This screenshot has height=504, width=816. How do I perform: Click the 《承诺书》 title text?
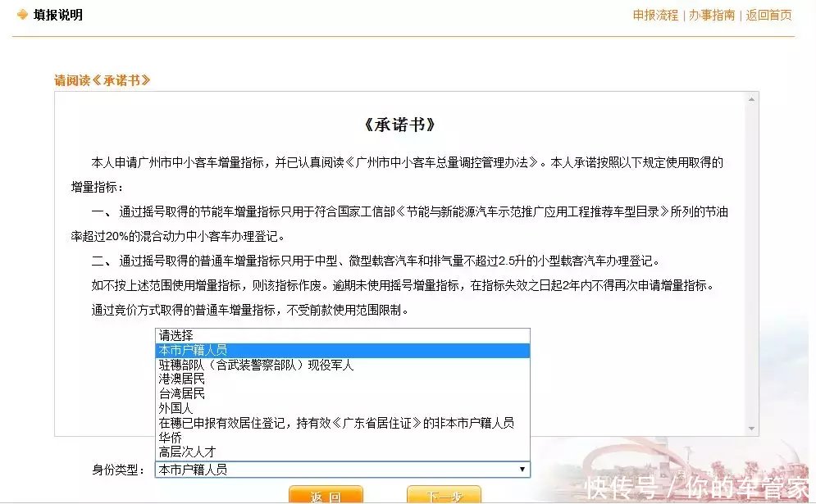[x=400, y=125]
